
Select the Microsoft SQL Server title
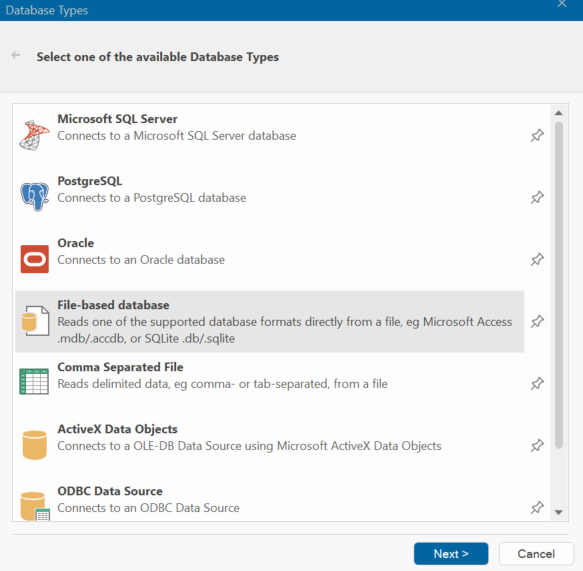(117, 119)
